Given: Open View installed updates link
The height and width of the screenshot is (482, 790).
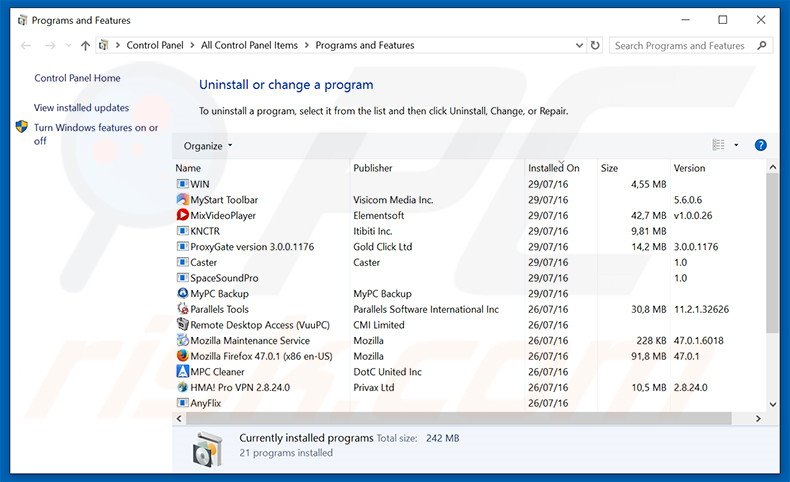Looking at the screenshot, I should 81,107.
